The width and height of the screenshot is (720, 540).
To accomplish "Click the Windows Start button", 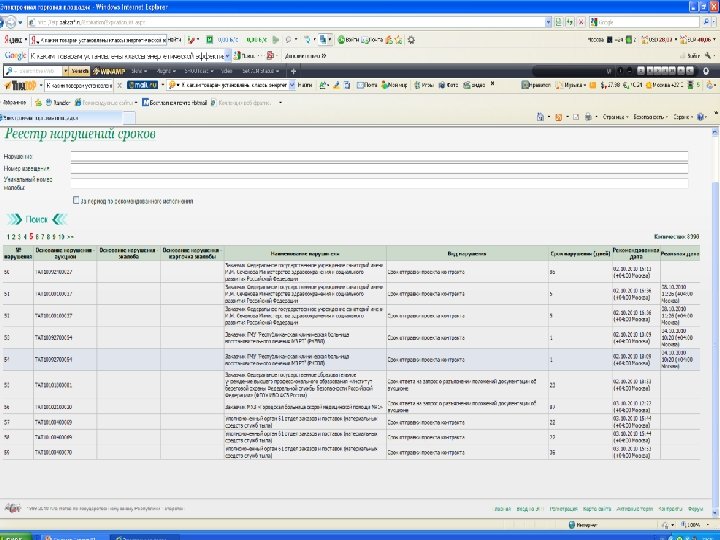I will pyautogui.click(x=18, y=534).
